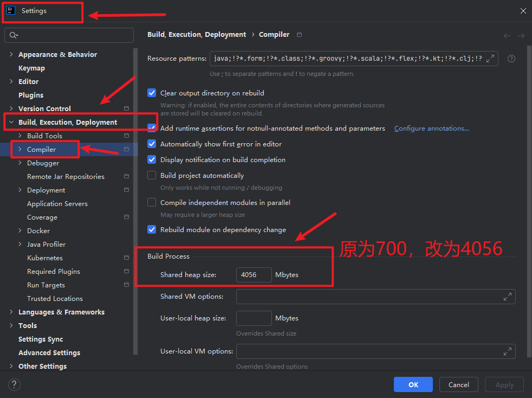Expand the Build Tools node

[20, 136]
